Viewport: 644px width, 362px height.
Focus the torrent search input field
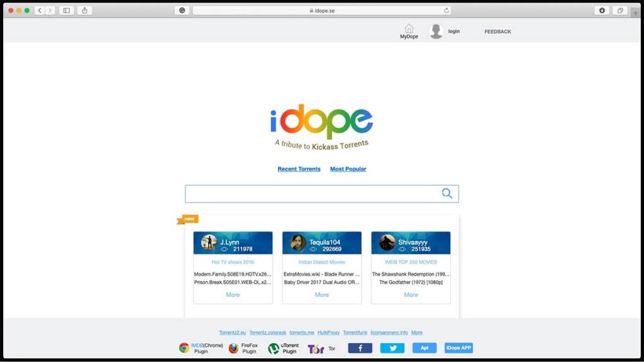click(x=311, y=194)
